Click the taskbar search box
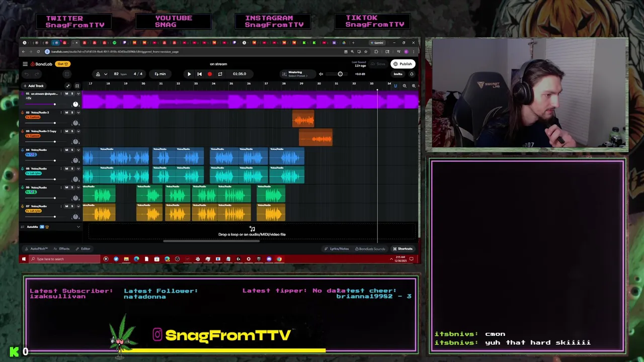 pos(64,259)
